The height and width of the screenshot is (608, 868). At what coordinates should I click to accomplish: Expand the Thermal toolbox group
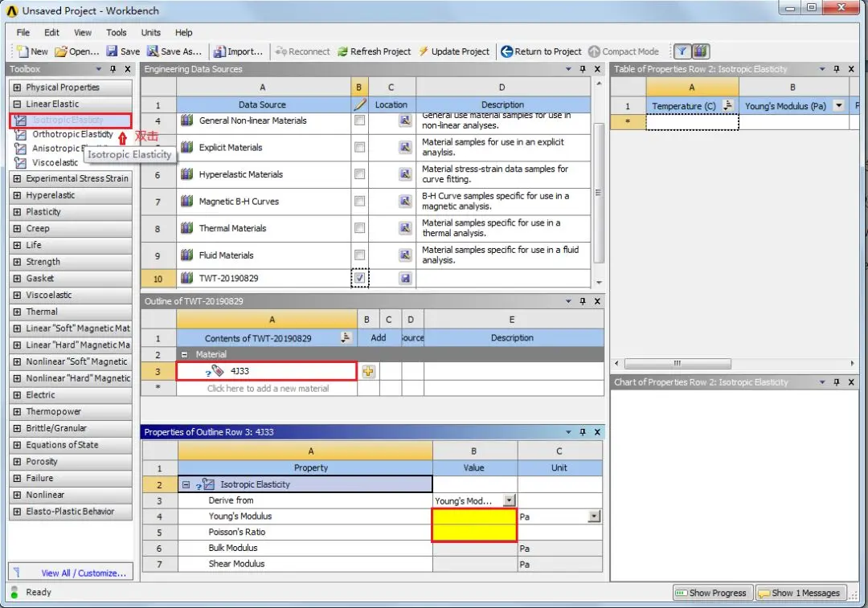pyautogui.click(x=17, y=312)
